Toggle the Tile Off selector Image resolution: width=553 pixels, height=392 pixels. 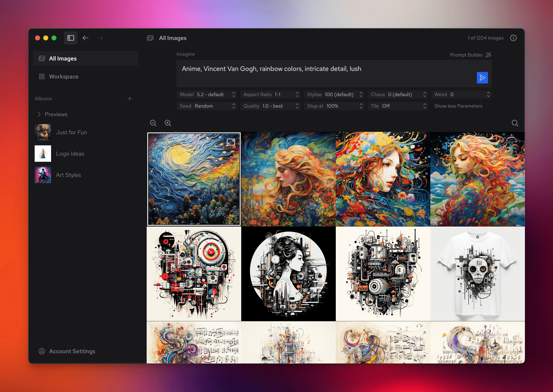pyautogui.click(x=398, y=106)
